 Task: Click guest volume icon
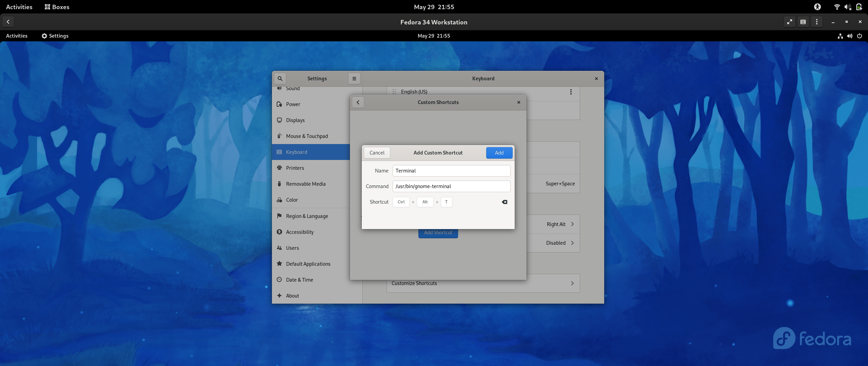[850, 36]
